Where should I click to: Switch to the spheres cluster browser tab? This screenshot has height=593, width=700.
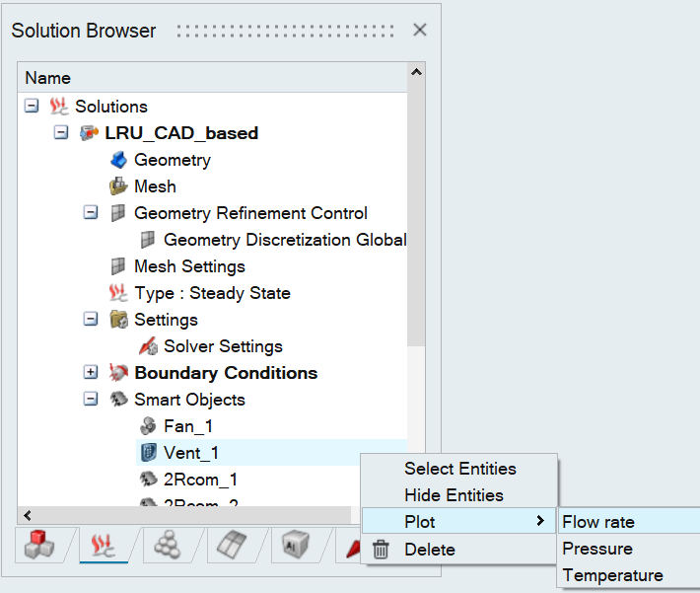(x=163, y=545)
